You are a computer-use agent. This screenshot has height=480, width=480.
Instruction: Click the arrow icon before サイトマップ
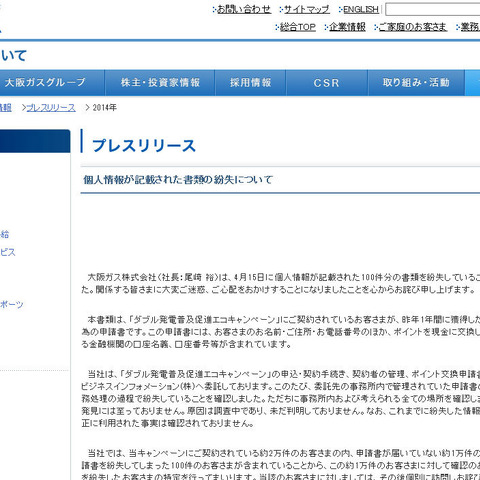[281, 10]
